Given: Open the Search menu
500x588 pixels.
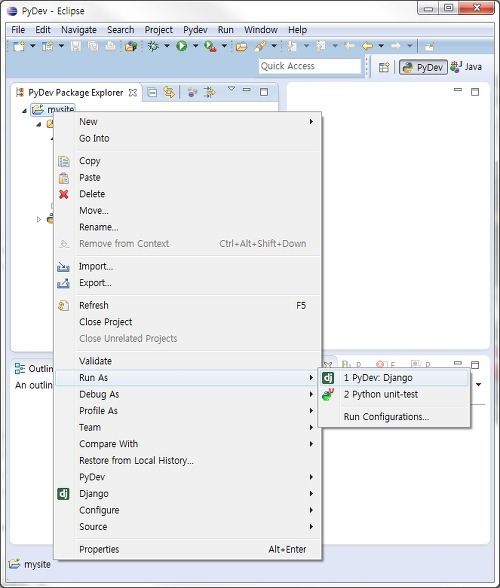Looking at the screenshot, I should tap(120, 30).
